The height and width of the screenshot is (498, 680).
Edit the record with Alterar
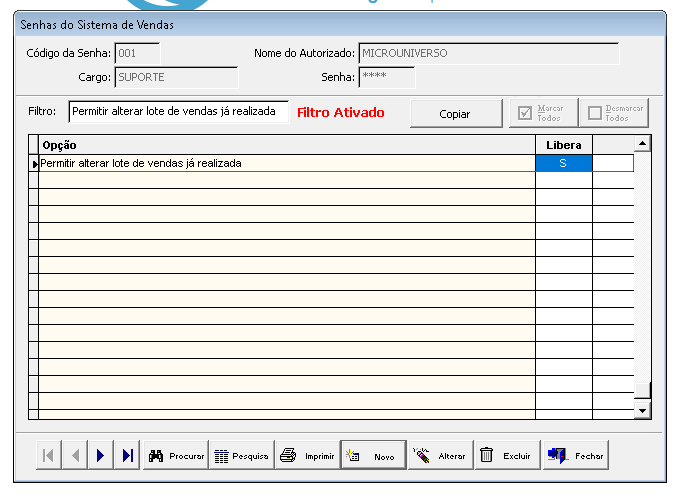point(438,456)
